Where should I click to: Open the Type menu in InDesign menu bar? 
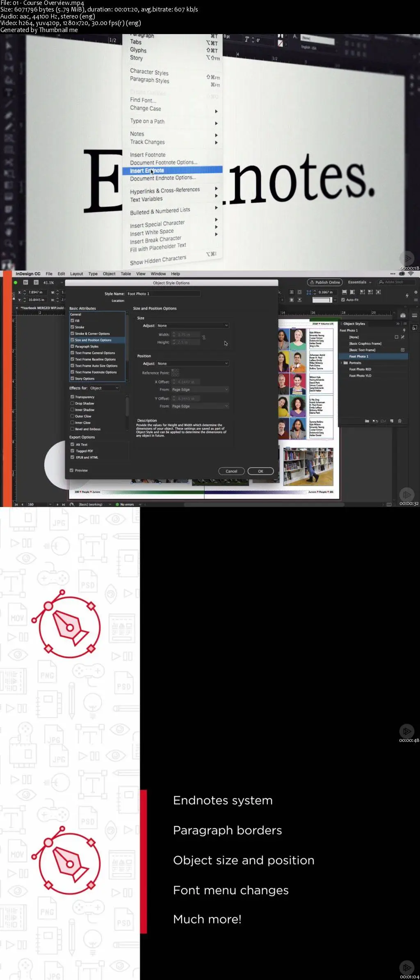pos(93,274)
